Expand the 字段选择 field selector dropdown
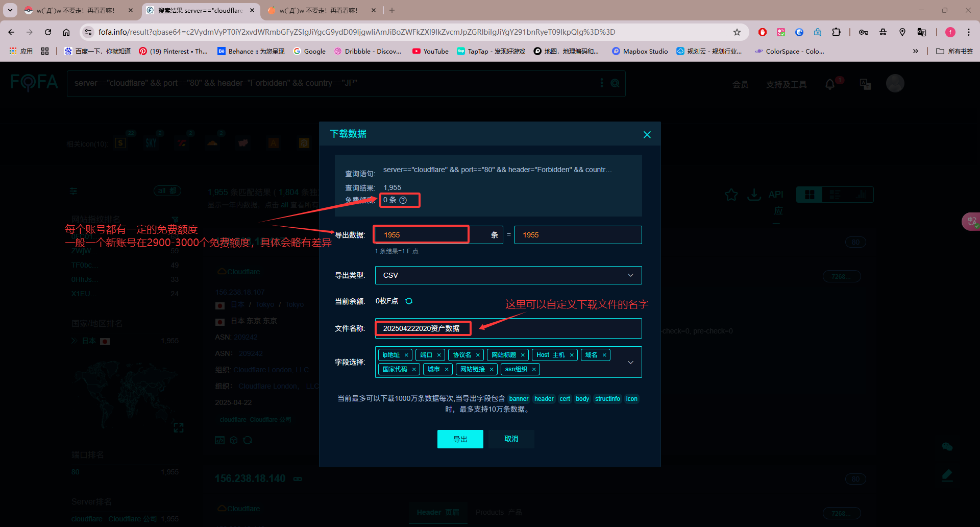Viewport: 980px width, 527px height. pos(630,363)
